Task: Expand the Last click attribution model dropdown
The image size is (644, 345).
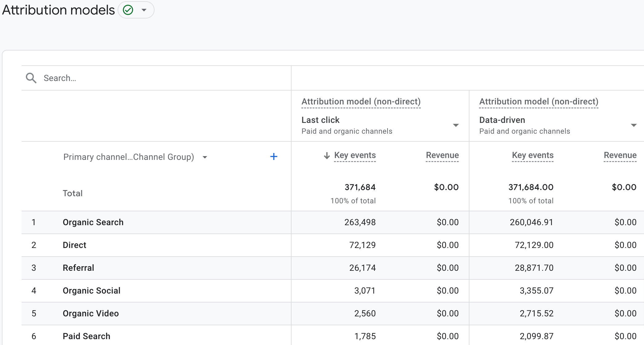Action: point(456,125)
